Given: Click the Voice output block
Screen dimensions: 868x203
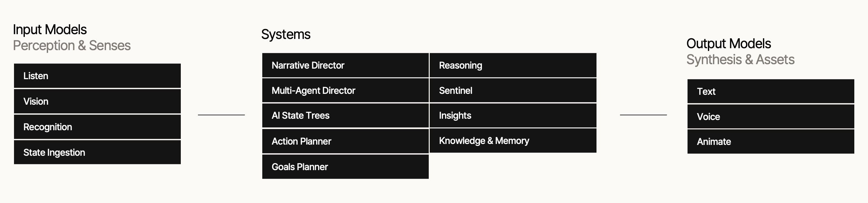Looking at the screenshot, I should (x=770, y=117).
